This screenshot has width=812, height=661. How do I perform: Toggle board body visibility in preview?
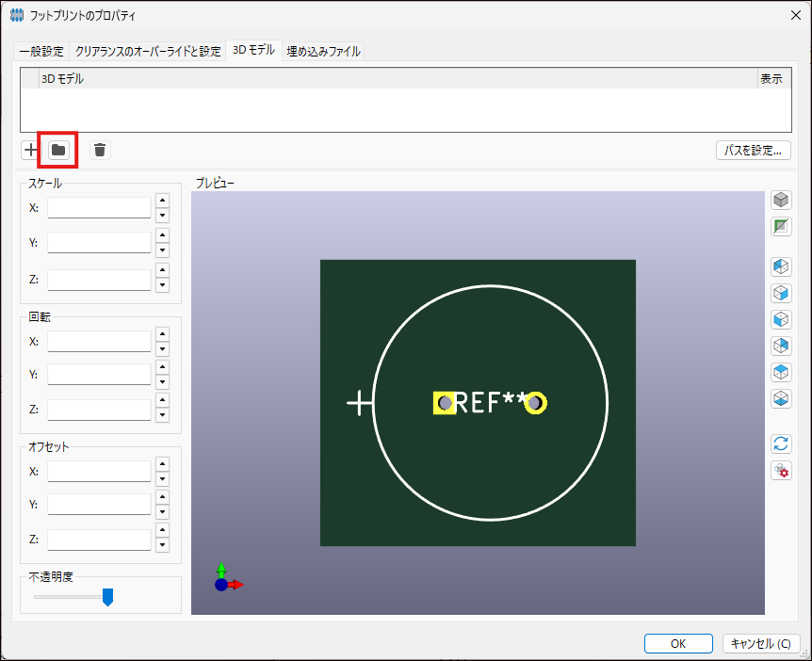click(781, 227)
